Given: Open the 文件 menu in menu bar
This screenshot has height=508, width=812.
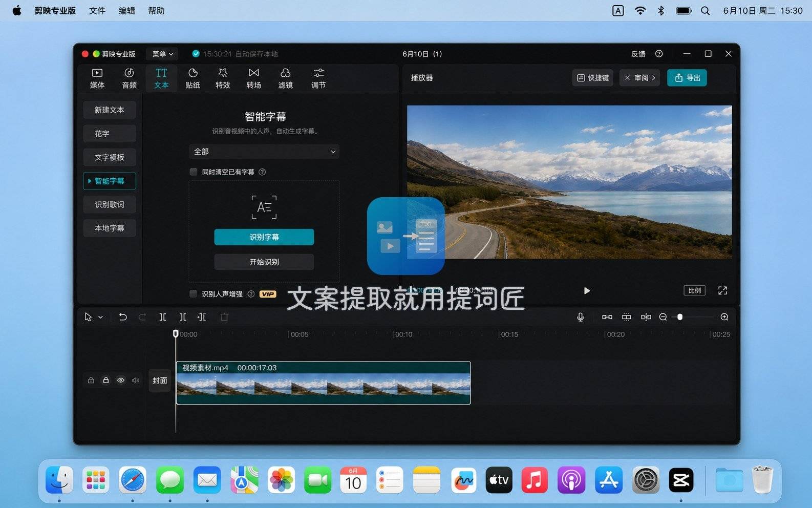Looking at the screenshot, I should [97, 11].
